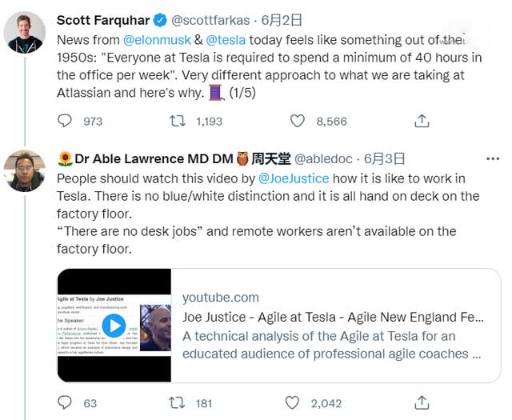Retweet Scott Farquhar's Tesla tweet
This screenshot has height=420, width=512.
(178, 121)
